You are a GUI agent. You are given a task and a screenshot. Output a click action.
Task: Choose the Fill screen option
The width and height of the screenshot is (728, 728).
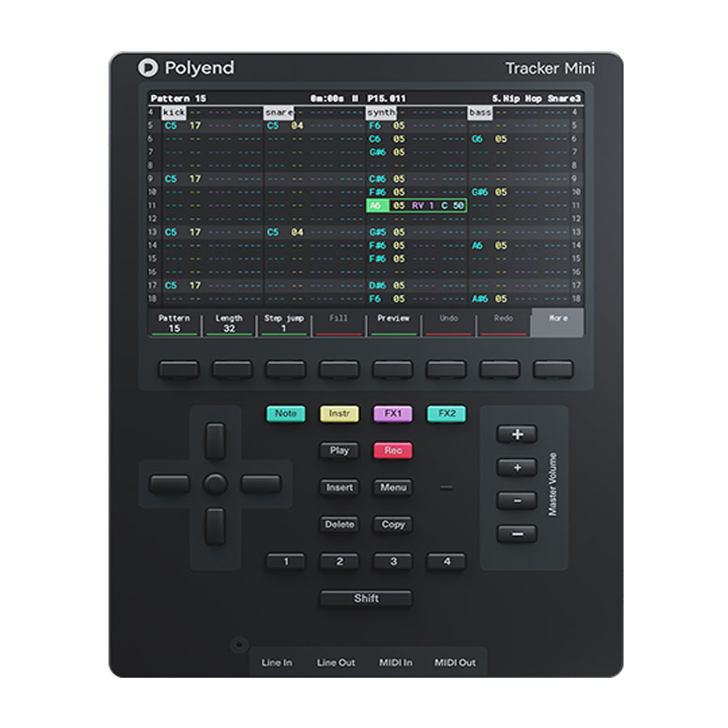tap(338, 323)
